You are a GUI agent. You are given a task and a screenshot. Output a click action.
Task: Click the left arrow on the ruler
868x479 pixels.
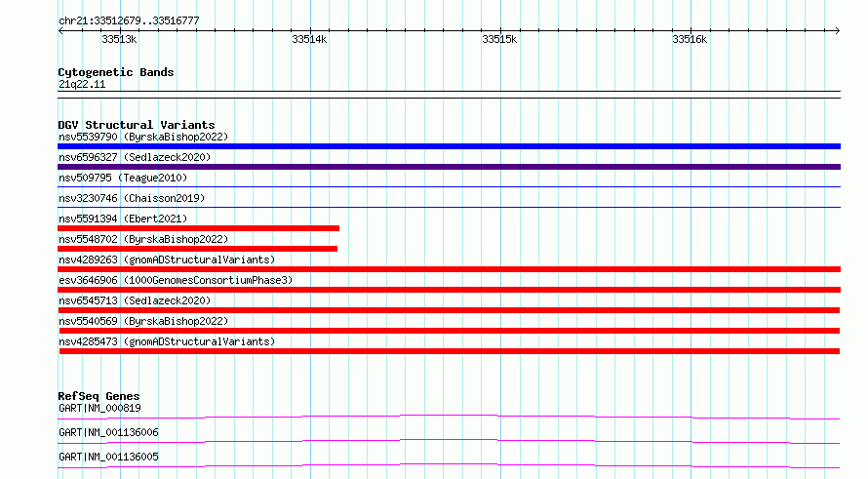[x=60, y=30]
